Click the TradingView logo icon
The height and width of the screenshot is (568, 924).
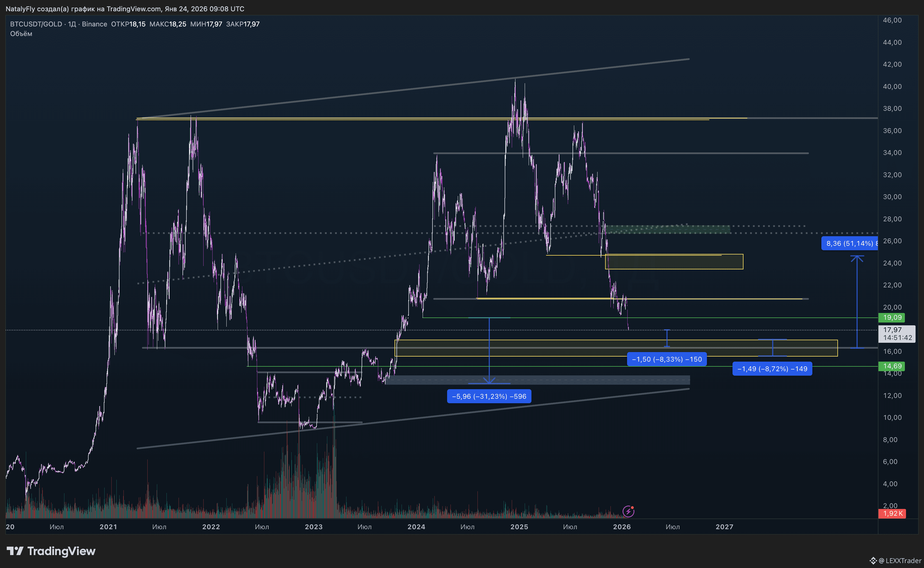15,551
